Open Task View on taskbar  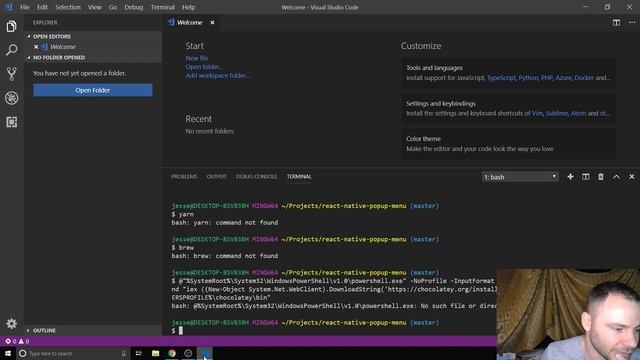[139, 353]
